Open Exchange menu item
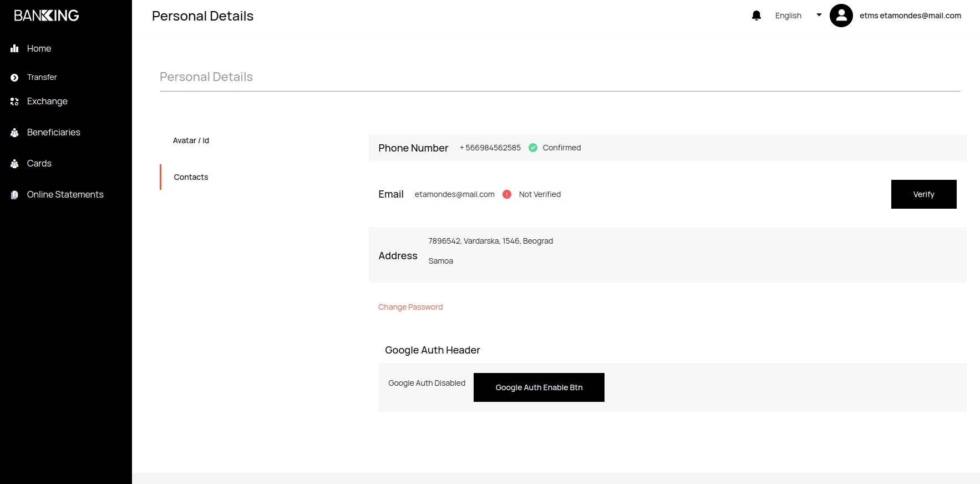 coord(47,101)
